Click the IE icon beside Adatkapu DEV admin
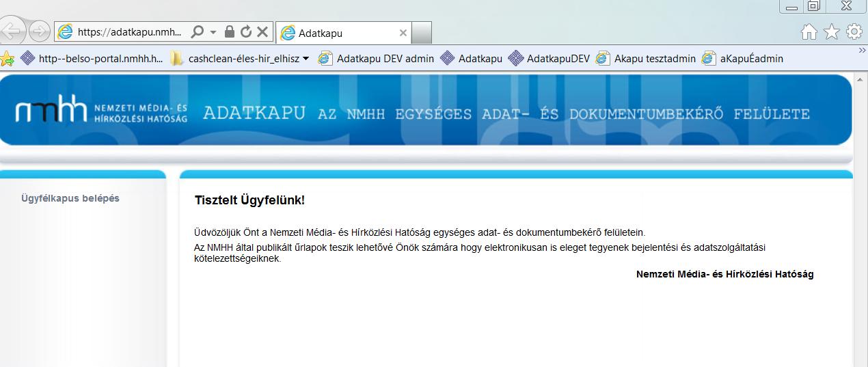 point(325,58)
